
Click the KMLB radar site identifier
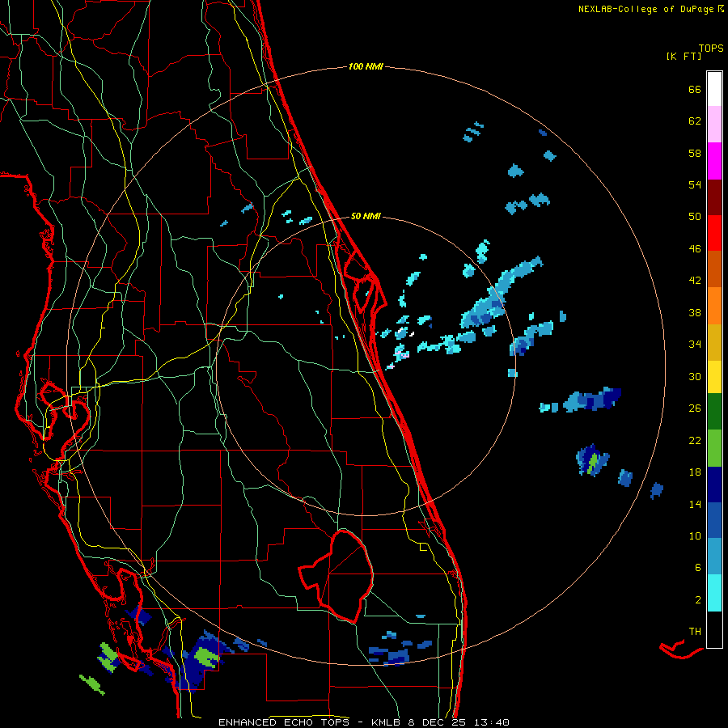point(387,722)
